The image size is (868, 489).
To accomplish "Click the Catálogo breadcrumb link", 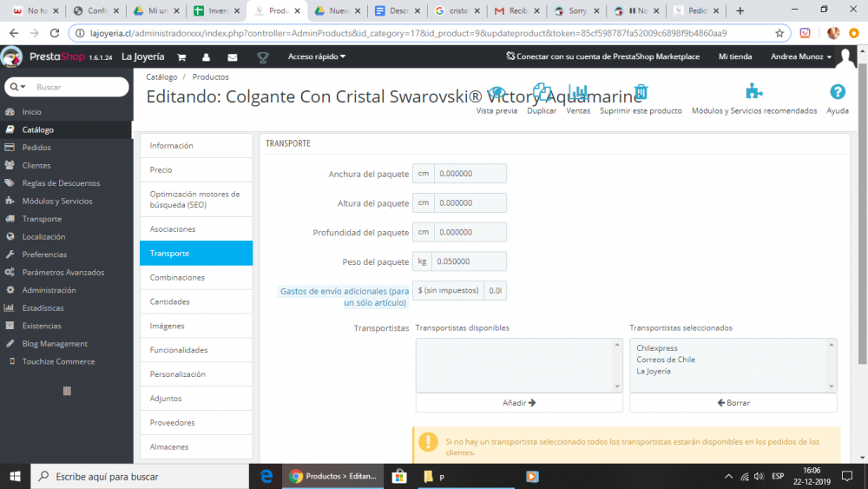I will coord(161,77).
